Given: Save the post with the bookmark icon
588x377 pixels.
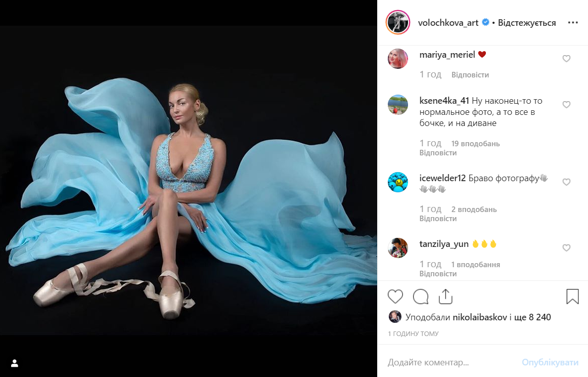Looking at the screenshot, I should [x=572, y=296].
